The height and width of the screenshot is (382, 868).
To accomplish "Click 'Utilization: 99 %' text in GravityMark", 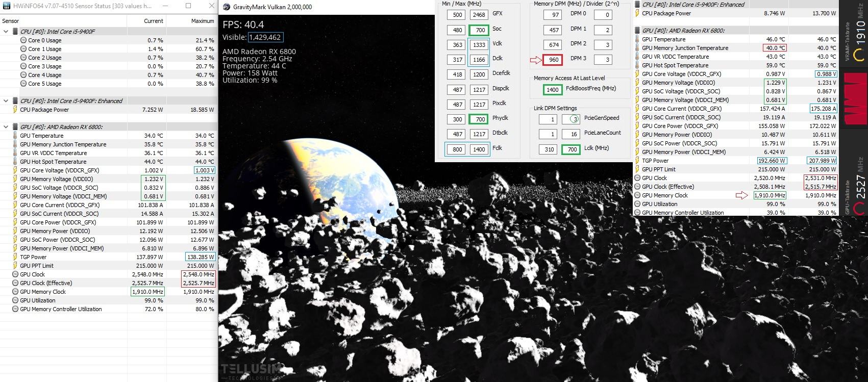I will click(x=250, y=81).
